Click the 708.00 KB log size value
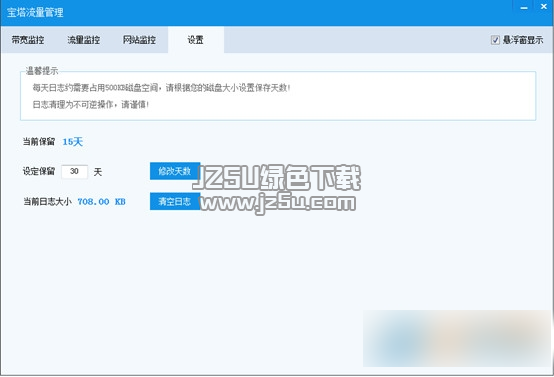Screen dimensions: 554x377 coord(101,202)
